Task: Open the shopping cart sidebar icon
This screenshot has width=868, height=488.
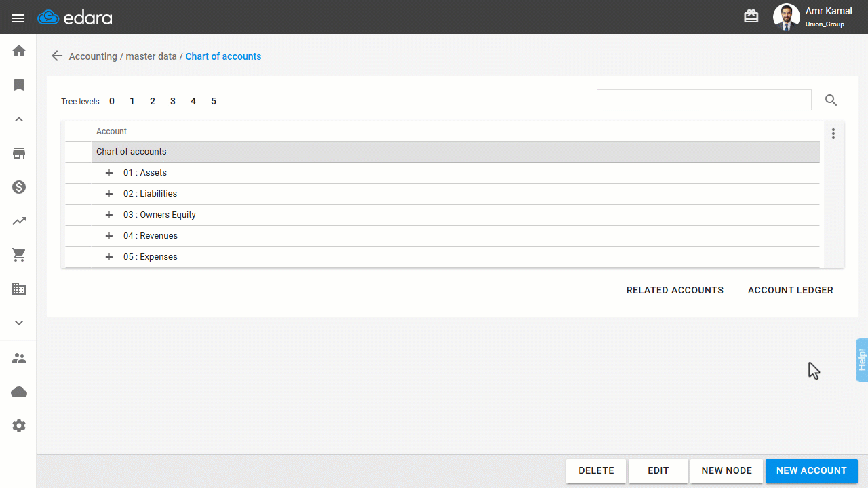Action: (x=19, y=255)
